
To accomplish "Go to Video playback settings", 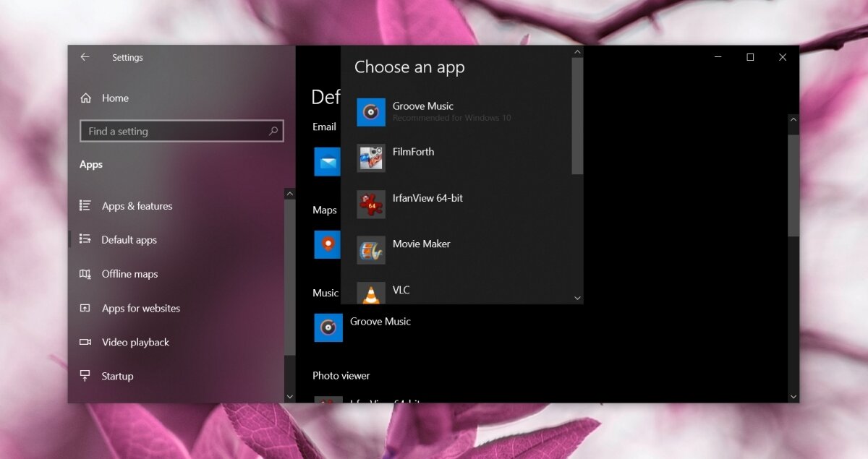I will point(135,342).
